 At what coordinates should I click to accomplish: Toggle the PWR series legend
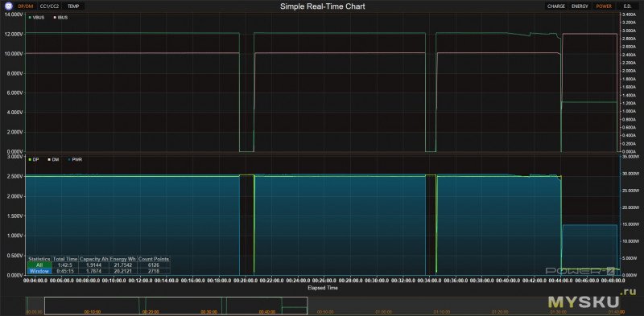[x=75, y=159]
